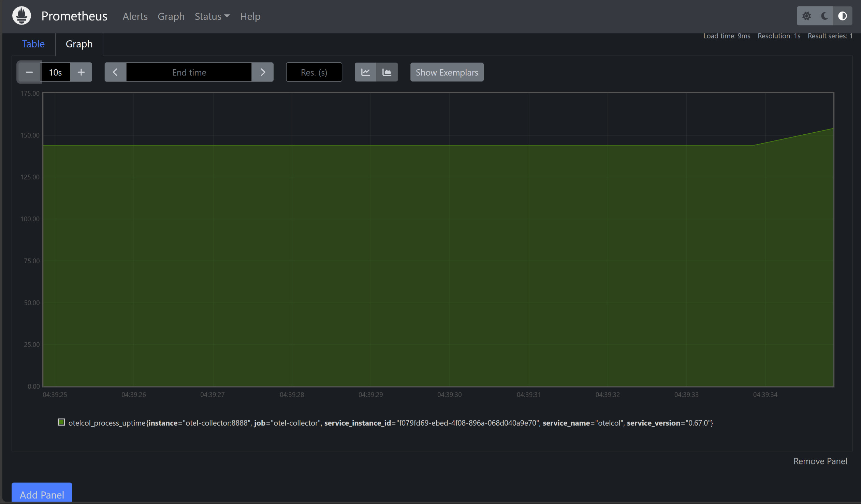Select the browser-preferred half-circle theme icon

click(842, 16)
